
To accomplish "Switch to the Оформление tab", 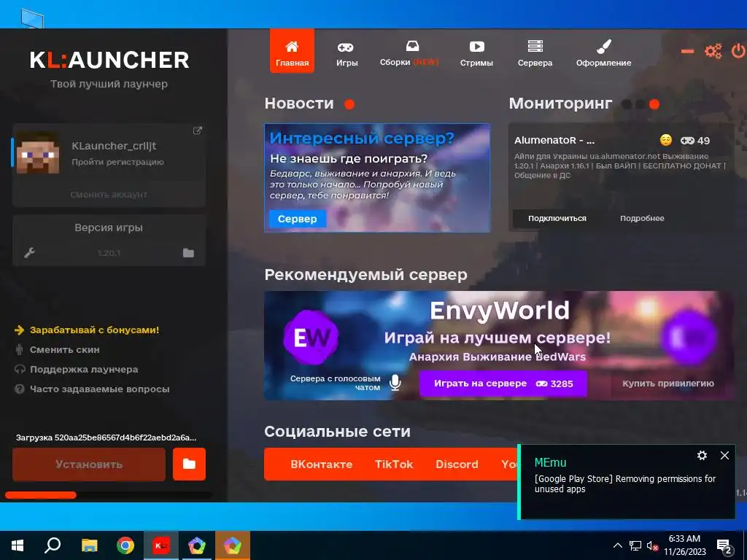I will pos(603,54).
